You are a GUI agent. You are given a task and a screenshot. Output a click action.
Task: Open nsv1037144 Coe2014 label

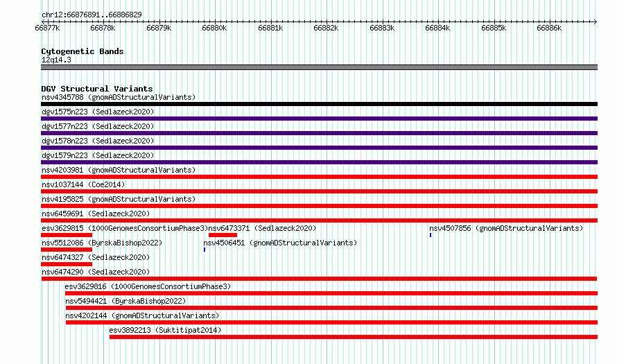[x=83, y=184]
